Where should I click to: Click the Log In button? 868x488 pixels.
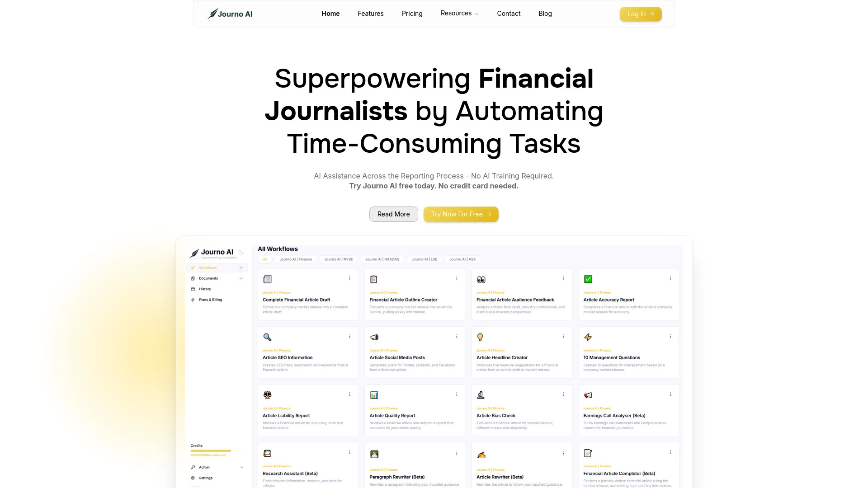pos(640,14)
